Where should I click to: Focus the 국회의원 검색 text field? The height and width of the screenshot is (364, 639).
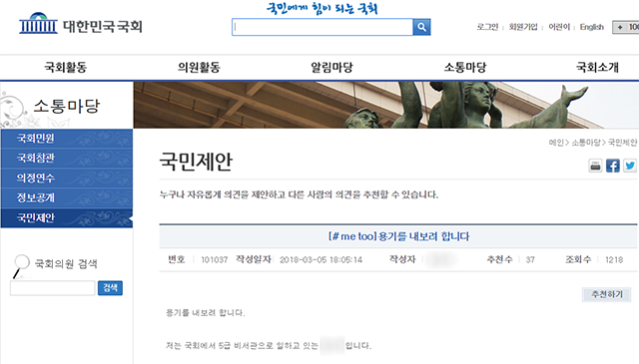(x=53, y=288)
